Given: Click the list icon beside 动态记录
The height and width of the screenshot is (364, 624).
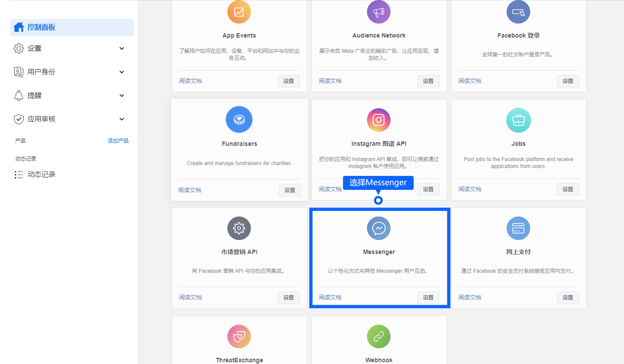Looking at the screenshot, I should pos(19,175).
